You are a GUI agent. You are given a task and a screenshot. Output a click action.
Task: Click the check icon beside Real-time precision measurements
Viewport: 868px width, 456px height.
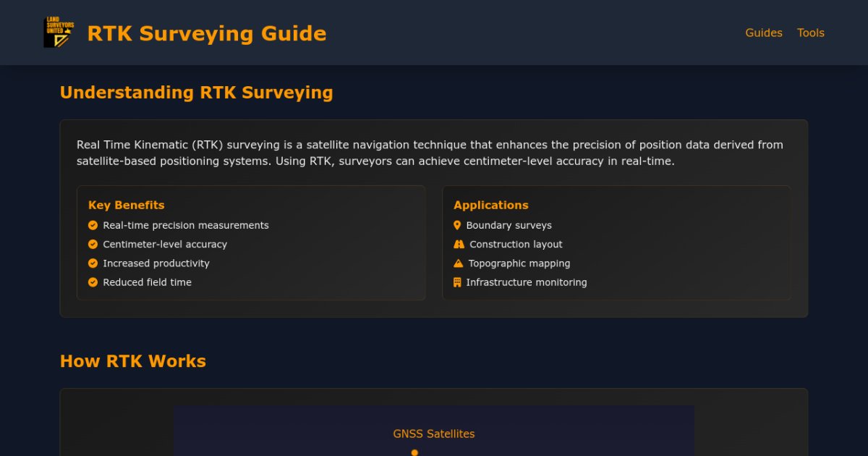pyautogui.click(x=93, y=225)
